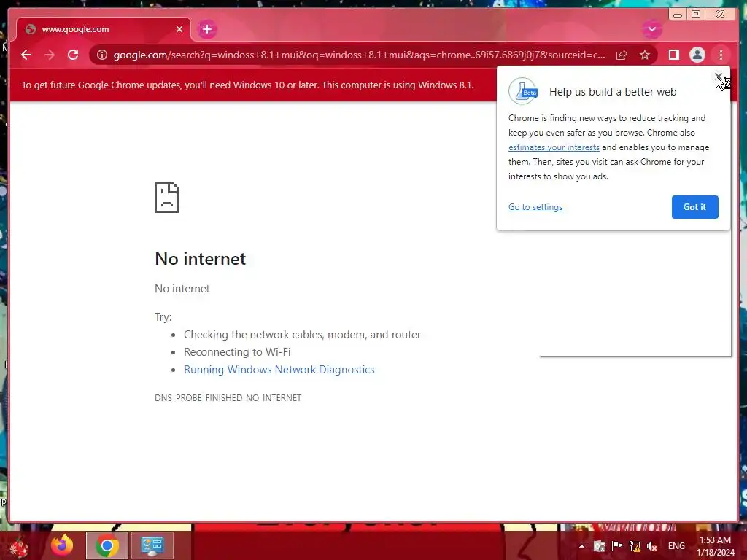Close the Help us build popup
This screenshot has width=747, height=560.
[719, 77]
